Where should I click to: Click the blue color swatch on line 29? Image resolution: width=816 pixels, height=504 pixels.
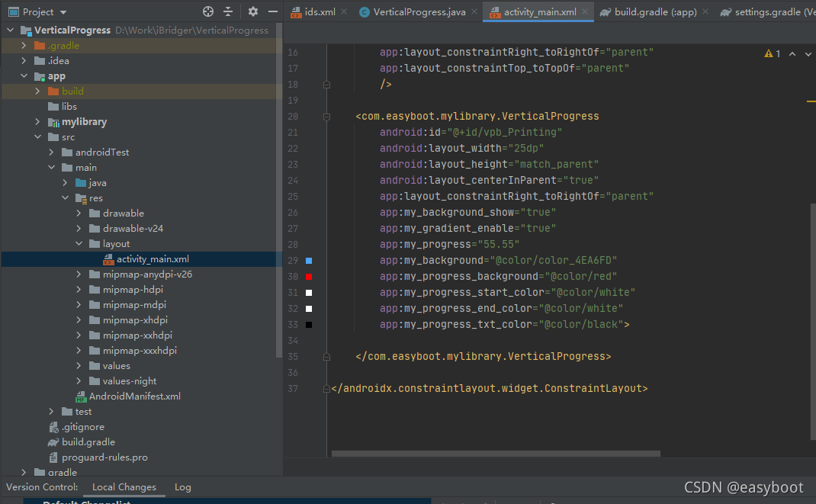point(309,261)
